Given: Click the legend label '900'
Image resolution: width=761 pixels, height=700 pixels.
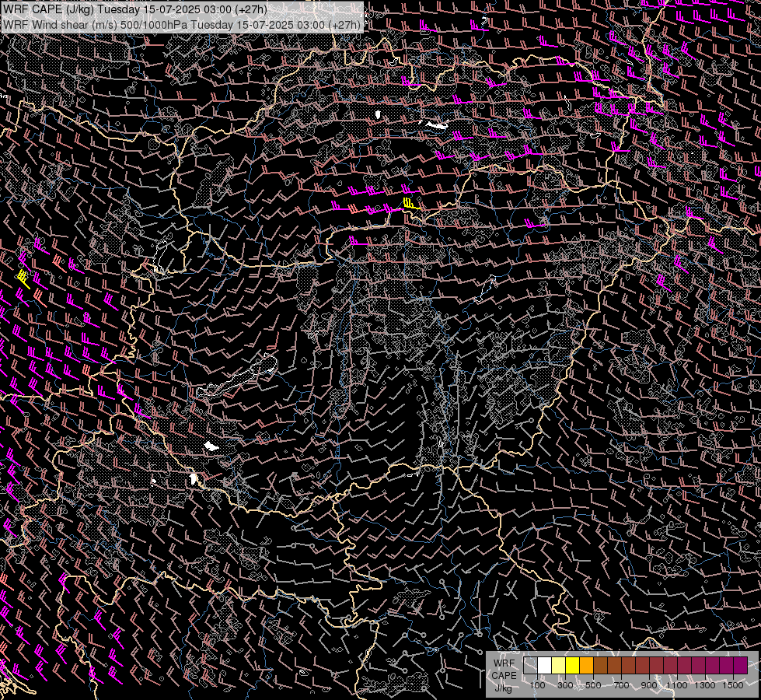Looking at the screenshot, I should pos(649,685).
